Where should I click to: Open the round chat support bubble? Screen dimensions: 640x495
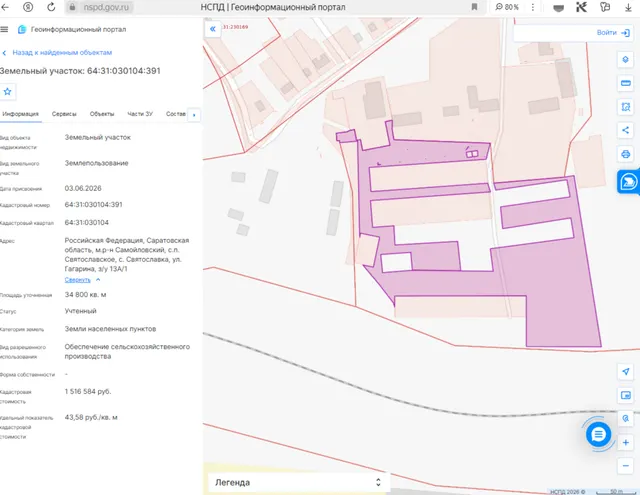click(598, 434)
